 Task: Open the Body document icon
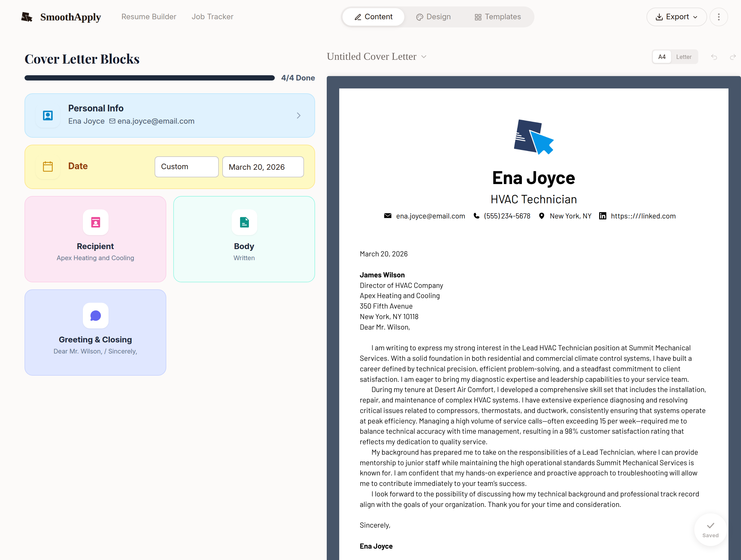tap(244, 222)
